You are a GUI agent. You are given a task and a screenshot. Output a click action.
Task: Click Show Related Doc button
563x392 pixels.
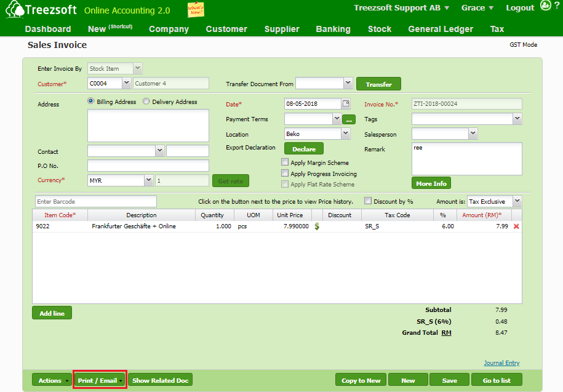(x=160, y=380)
